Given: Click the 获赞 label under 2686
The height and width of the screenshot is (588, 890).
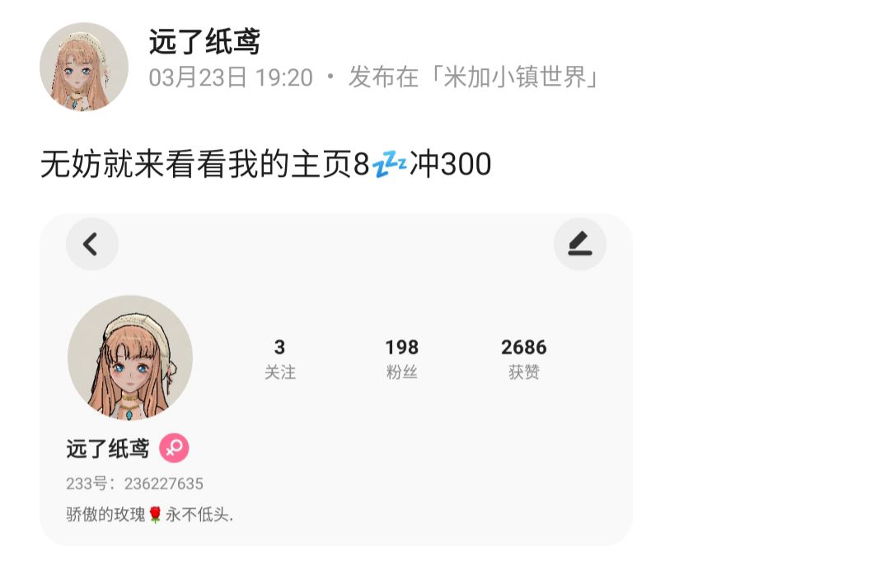Looking at the screenshot, I should click(x=523, y=372).
